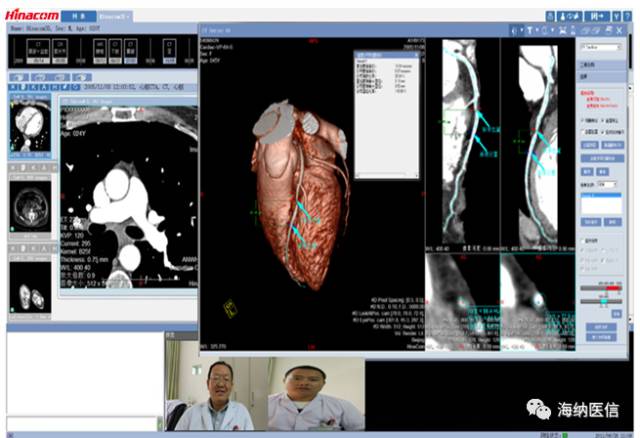Close the measurement popup over the 3D heart view
Viewport: 640px width, 438px height.
click(416, 55)
